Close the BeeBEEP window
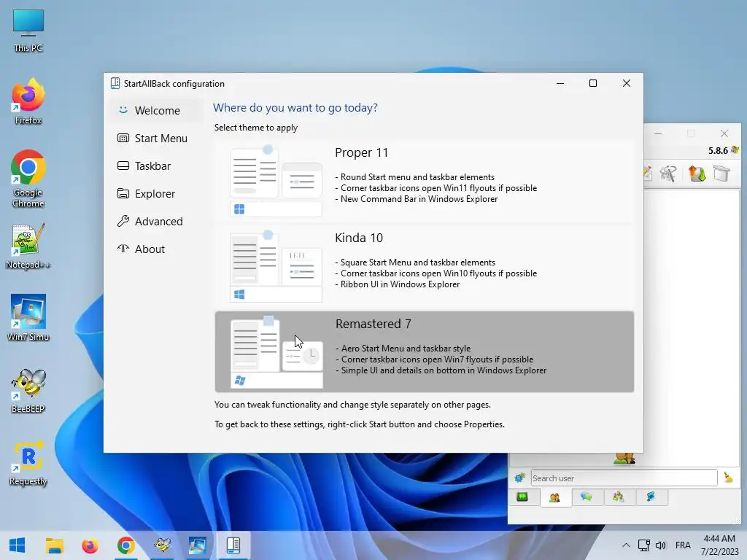Image resolution: width=747 pixels, height=560 pixels. coord(724,134)
